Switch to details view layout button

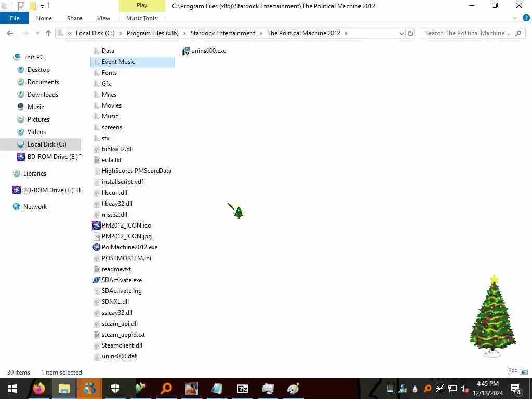pos(513,372)
